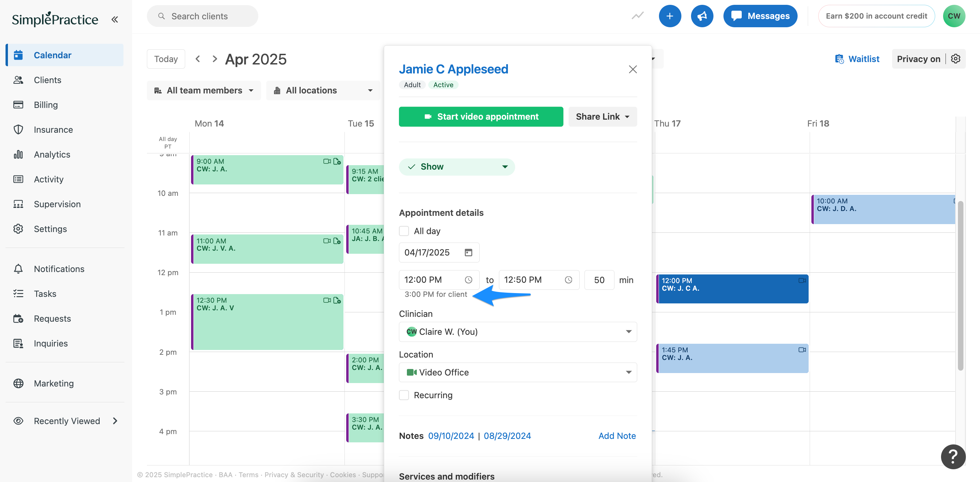Click into Search clients field
The width and height of the screenshot is (980, 482).
[202, 16]
